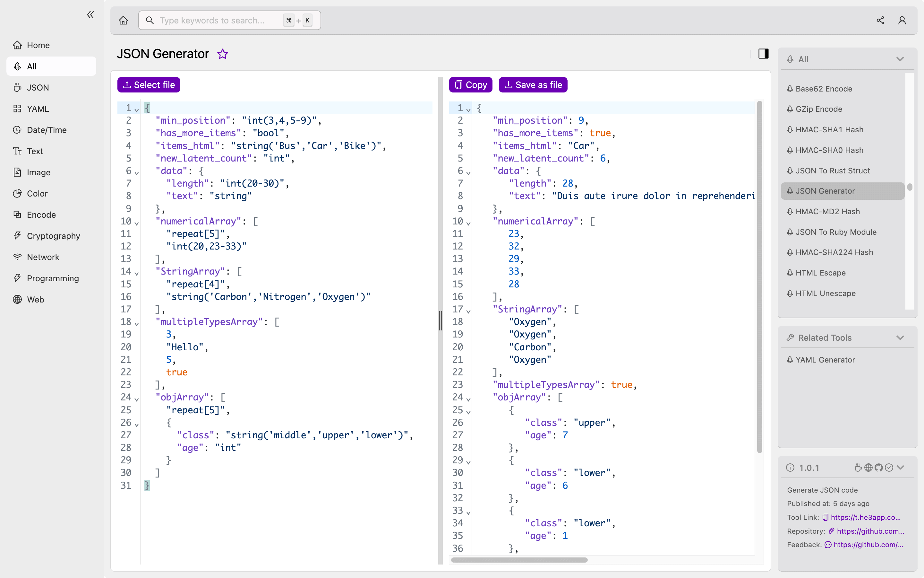The width and height of the screenshot is (924, 578).
Task: Open the Feedback github link
Action: pos(868,545)
